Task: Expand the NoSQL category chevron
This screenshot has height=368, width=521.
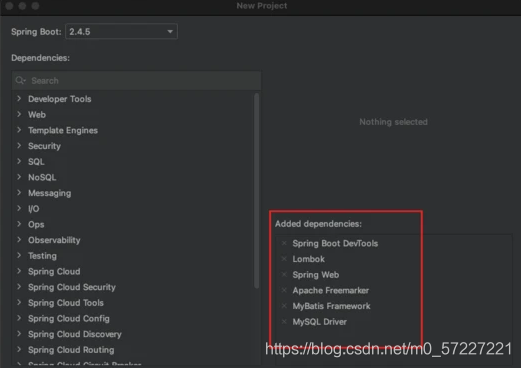Action: tap(19, 177)
